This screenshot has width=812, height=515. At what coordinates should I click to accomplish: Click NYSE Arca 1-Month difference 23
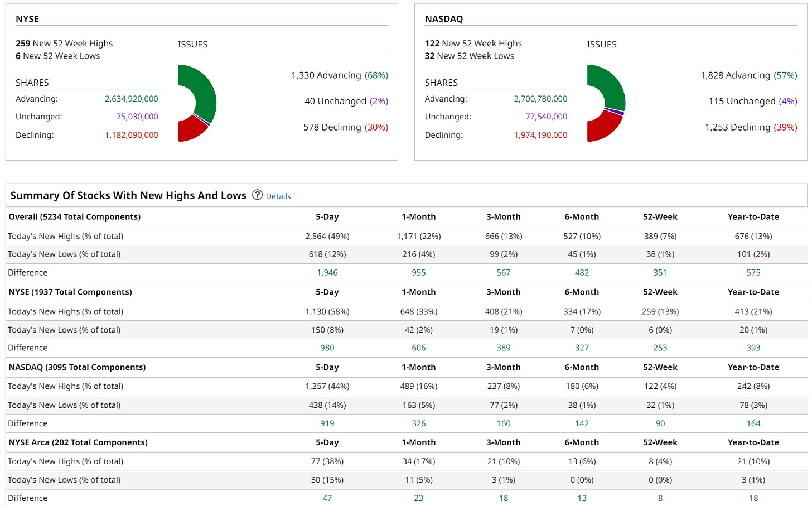pyautogui.click(x=419, y=498)
